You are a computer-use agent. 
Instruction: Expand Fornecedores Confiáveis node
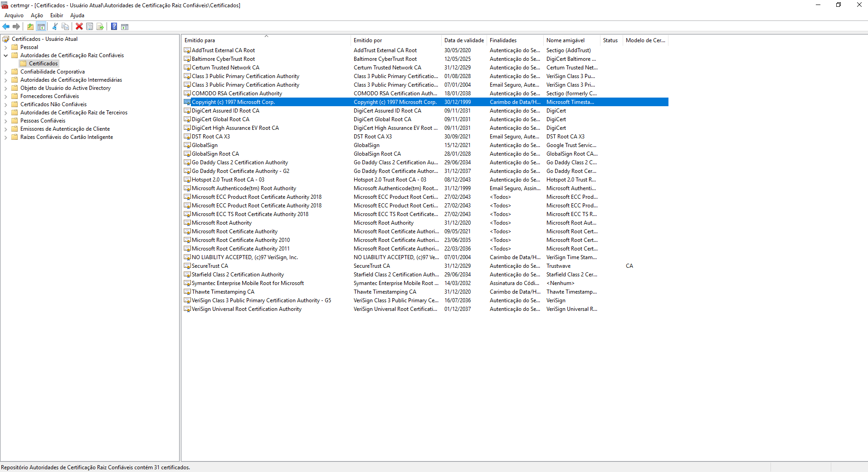[5, 96]
